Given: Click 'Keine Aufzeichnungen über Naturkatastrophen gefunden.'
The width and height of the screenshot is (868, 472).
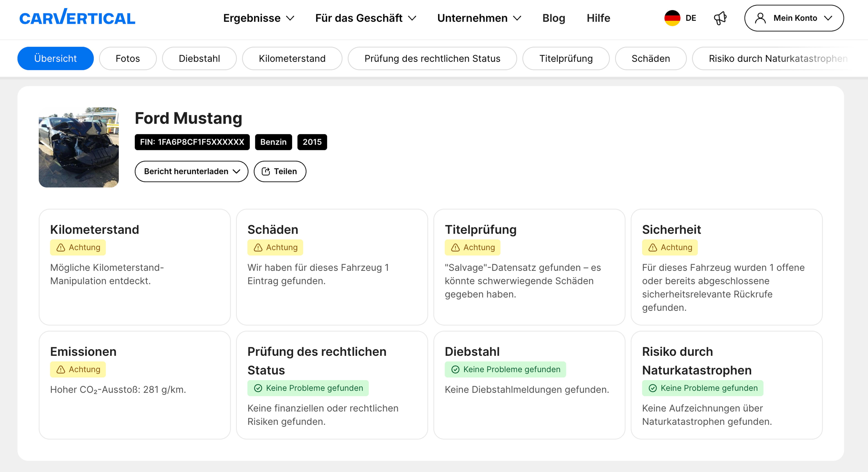Looking at the screenshot, I should (x=707, y=415).
